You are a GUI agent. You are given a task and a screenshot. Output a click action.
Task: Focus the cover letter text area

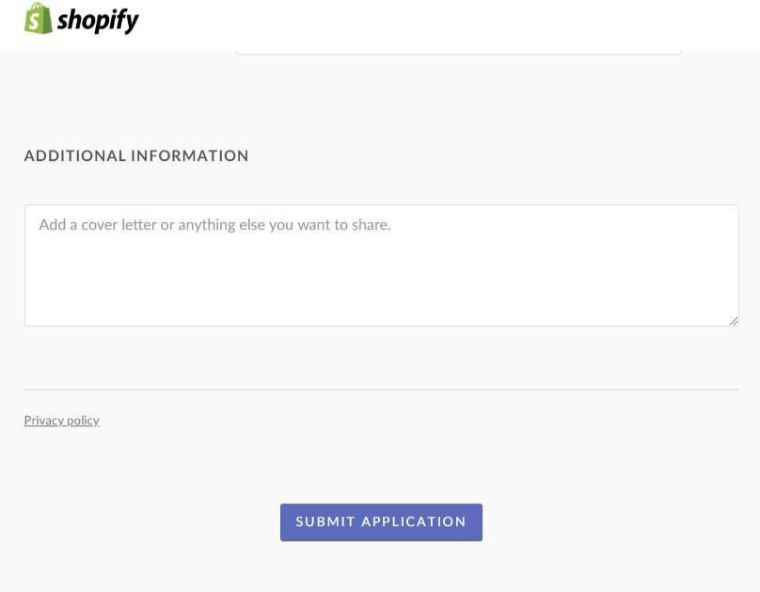click(x=381, y=265)
